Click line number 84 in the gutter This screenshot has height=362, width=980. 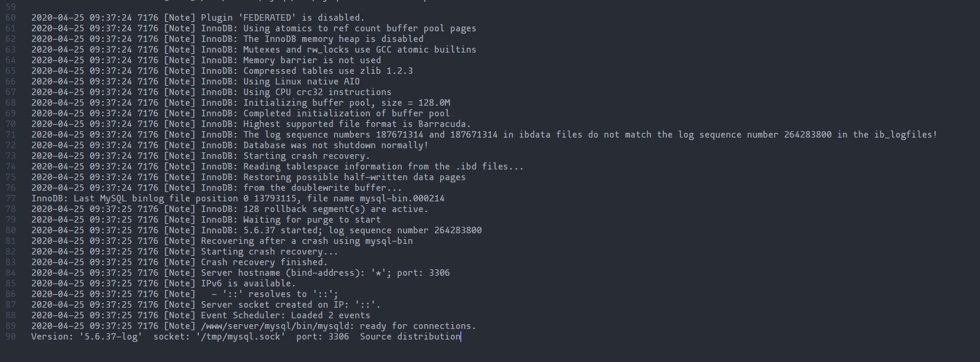[11, 273]
